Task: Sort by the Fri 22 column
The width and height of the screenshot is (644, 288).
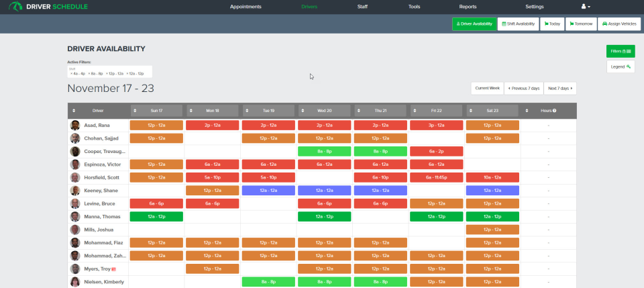Action: 436,111
